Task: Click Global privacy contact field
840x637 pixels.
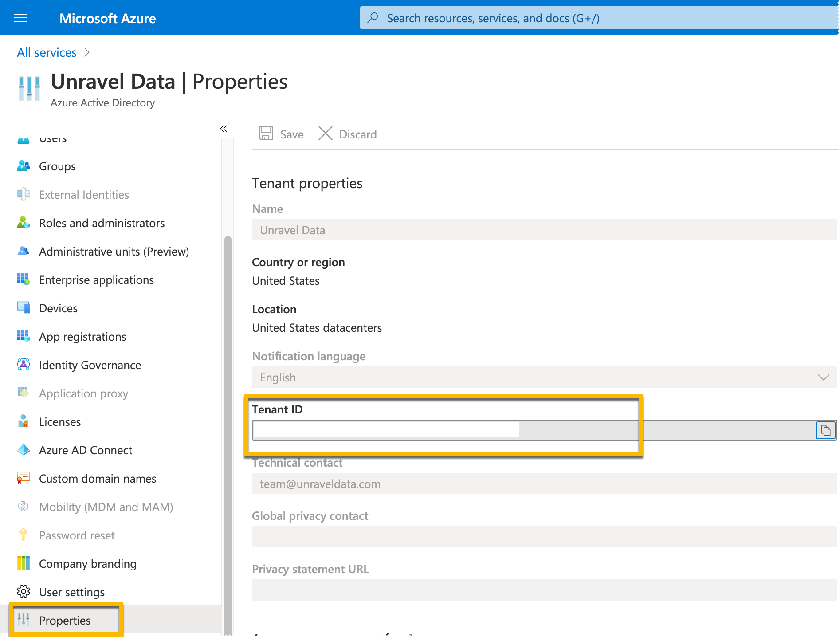Action: pyautogui.click(x=545, y=537)
